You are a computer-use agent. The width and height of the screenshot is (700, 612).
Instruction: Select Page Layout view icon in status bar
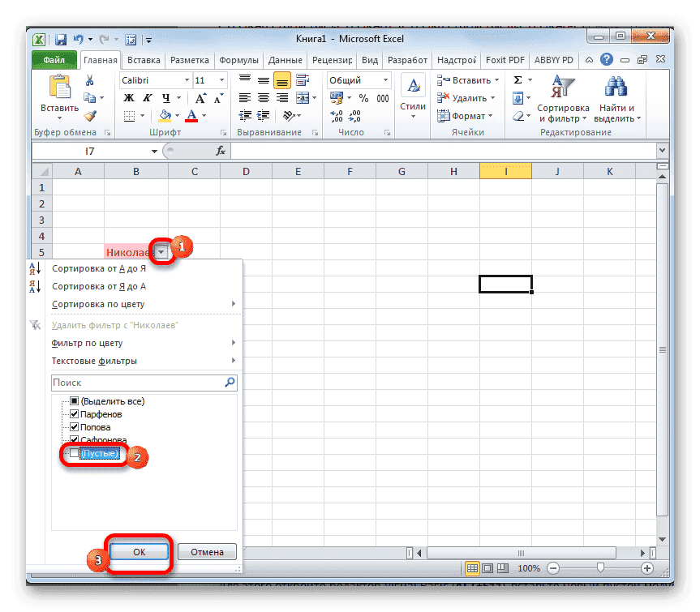click(487, 568)
